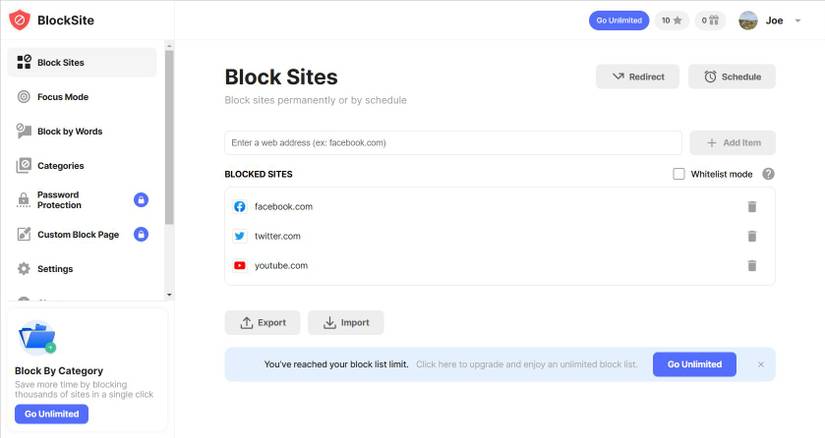Expand the Joe account dropdown arrow
The width and height of the screenshot is (825, 438).
(798, 21)
